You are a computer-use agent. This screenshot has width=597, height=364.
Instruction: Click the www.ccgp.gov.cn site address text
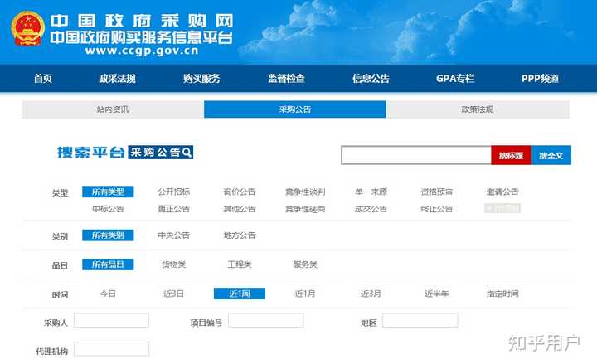pyautogui.click(x=142, y=51)
